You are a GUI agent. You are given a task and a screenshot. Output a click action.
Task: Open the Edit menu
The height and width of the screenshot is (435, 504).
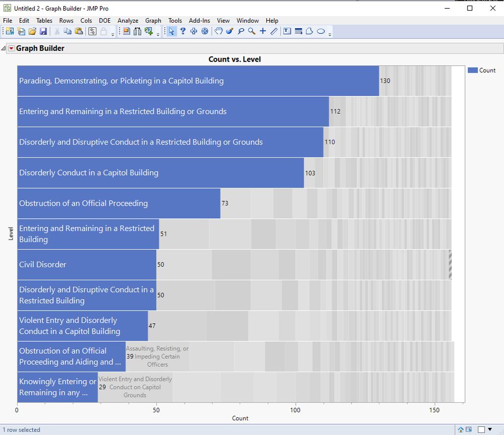click(x=24, y=21)
